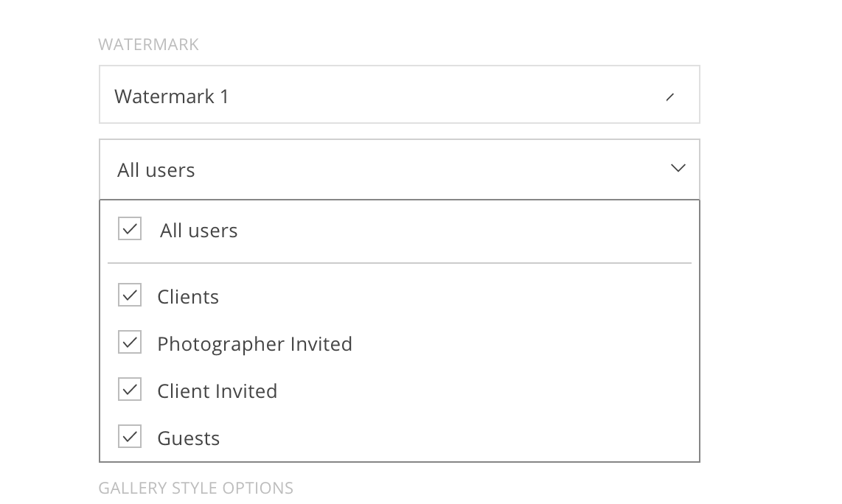Select the Clients option label
The height and width of the screenshot is (504, 842).
(x=188, y=297)
